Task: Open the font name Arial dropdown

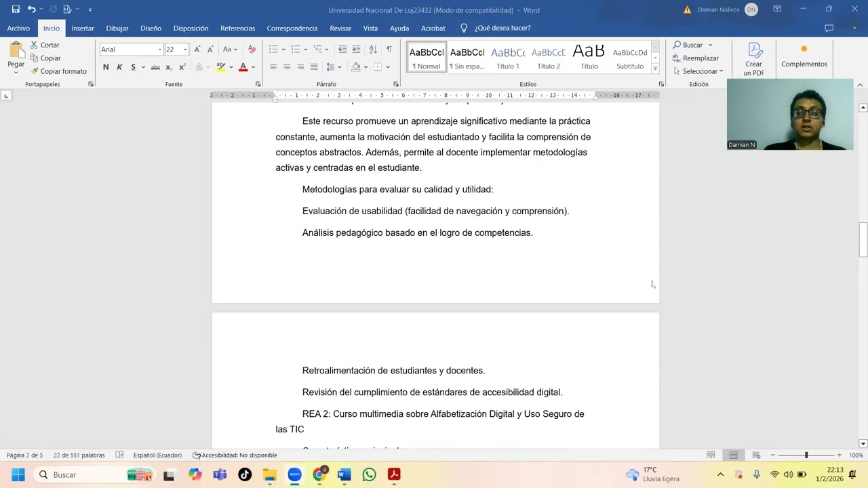Action: (160, 49)
